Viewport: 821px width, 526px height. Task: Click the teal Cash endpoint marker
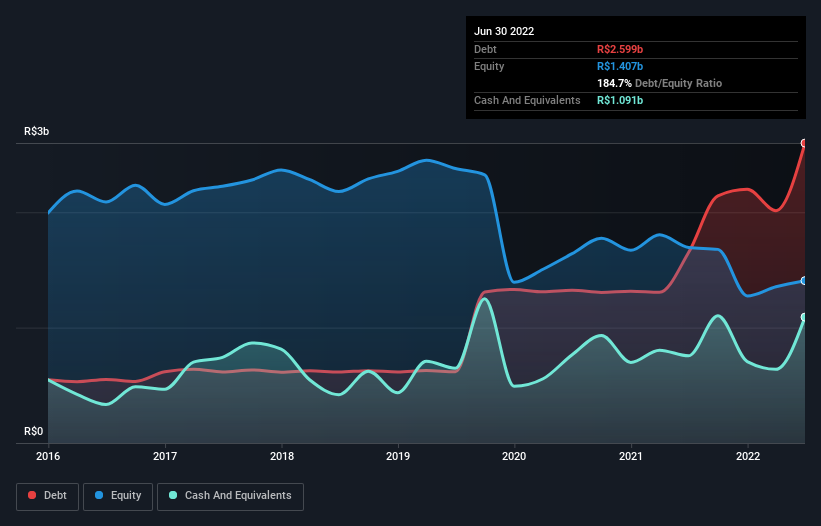[804, 317]
